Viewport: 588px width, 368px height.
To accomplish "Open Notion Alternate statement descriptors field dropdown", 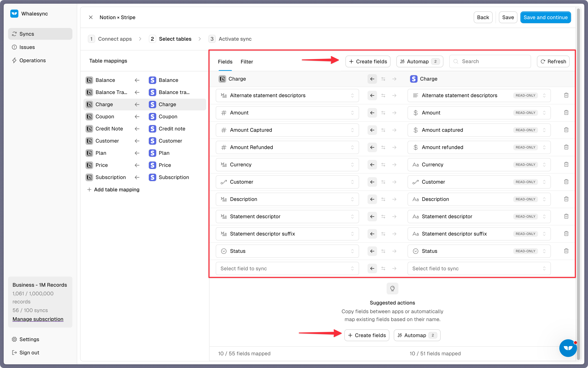I will 287,95.
